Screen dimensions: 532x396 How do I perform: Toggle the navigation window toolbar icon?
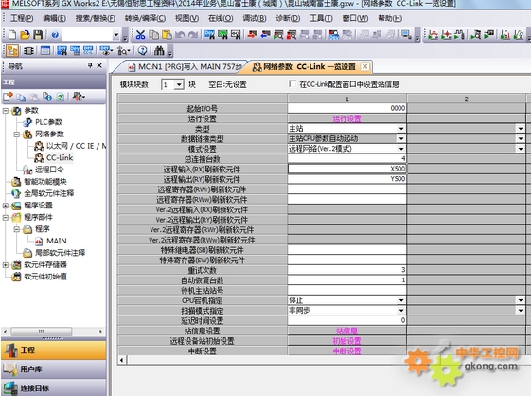click(x=12, y=51)
